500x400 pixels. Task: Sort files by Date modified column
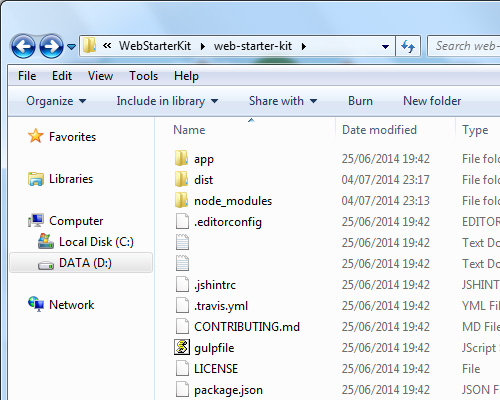pyautogui.click(x=379, y=130)
